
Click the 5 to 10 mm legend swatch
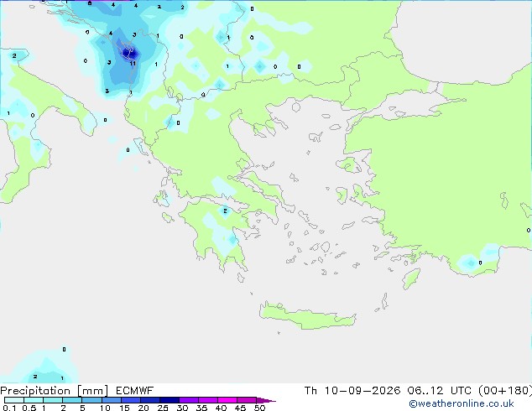point(92,400)
